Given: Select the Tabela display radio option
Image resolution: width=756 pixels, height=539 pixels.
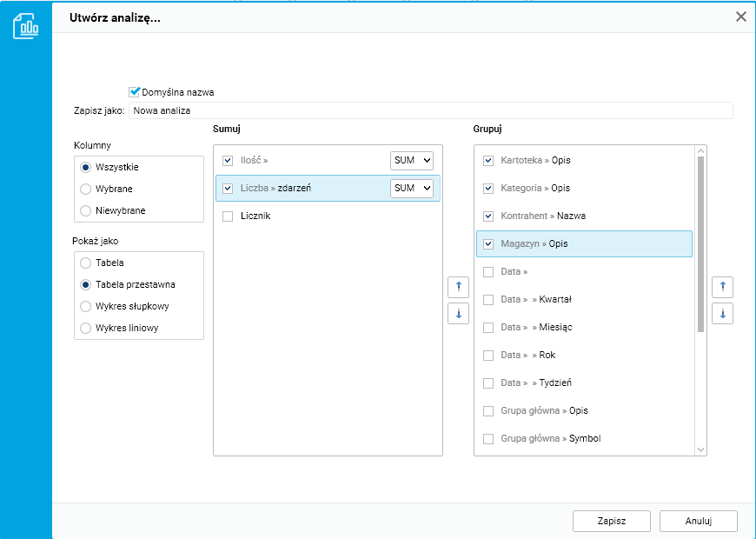Looking at the screenshot, I should pyautogui.click(x=85, y=263).
